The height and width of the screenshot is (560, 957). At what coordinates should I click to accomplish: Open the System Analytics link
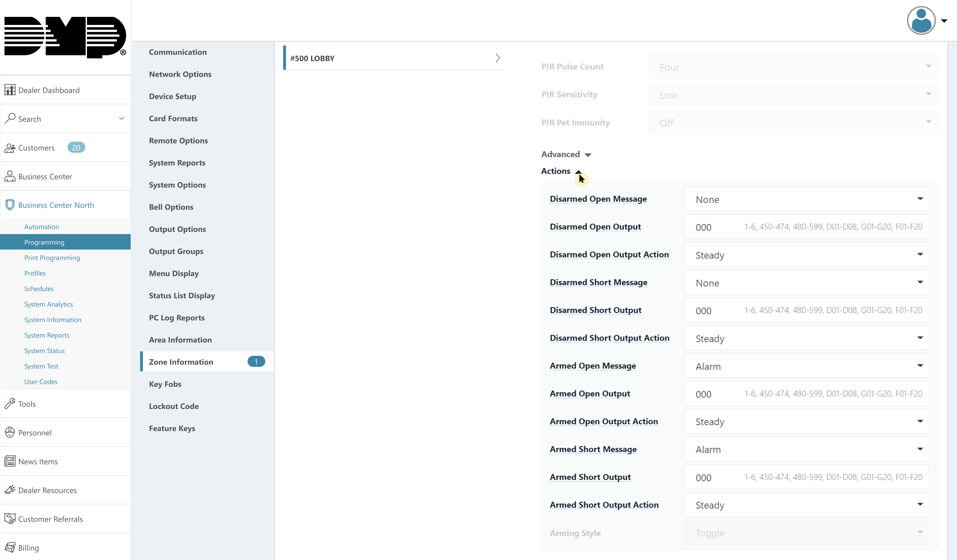tap(49, 304)
